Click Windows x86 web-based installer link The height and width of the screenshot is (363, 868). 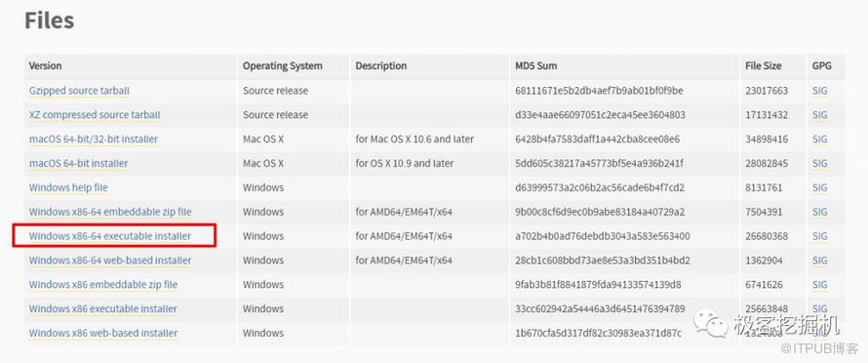click(x=103, y=333)
